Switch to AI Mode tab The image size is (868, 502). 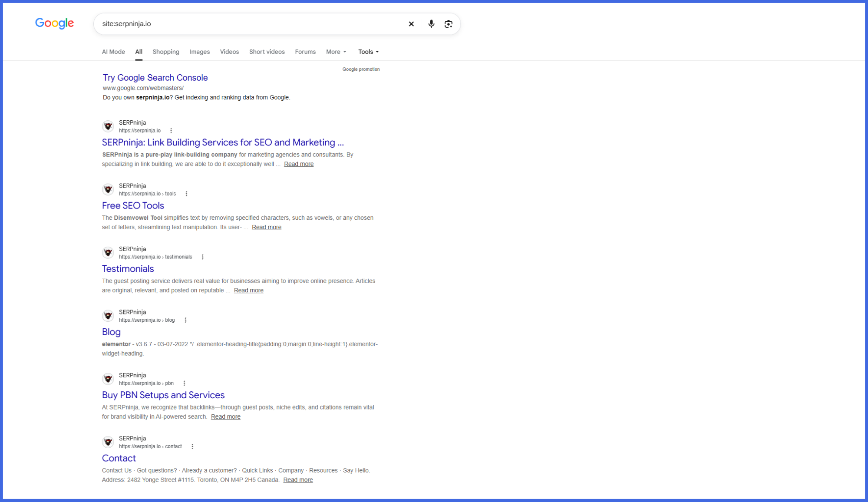point(113,52)
